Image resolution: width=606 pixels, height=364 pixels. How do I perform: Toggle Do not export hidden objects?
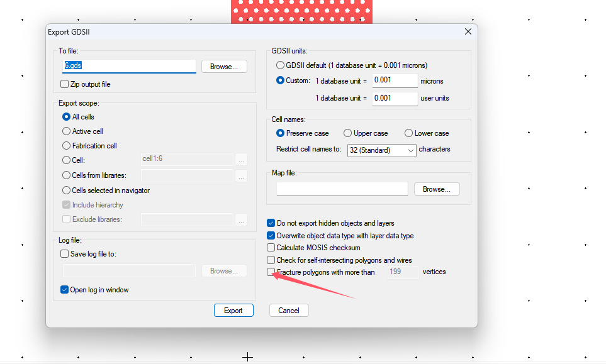pos(271,223)
